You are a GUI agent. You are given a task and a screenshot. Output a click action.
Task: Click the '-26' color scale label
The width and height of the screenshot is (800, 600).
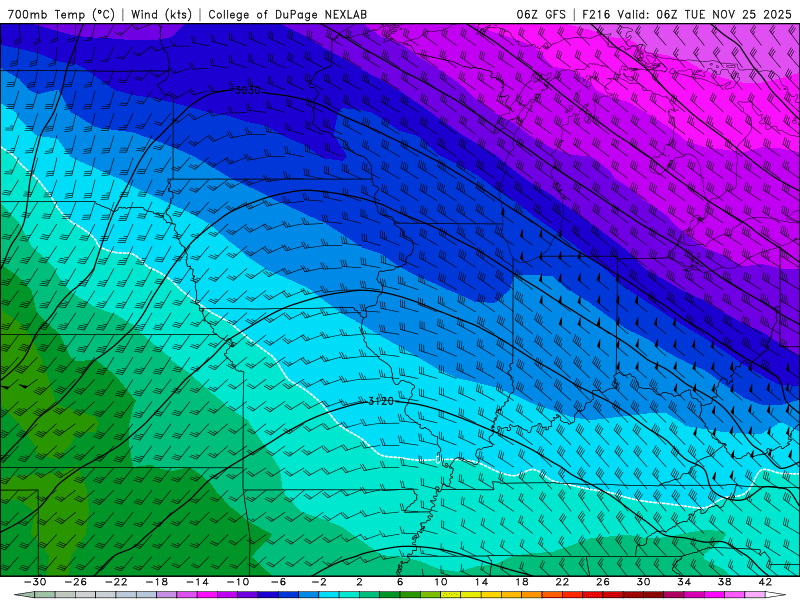point(76,582)
